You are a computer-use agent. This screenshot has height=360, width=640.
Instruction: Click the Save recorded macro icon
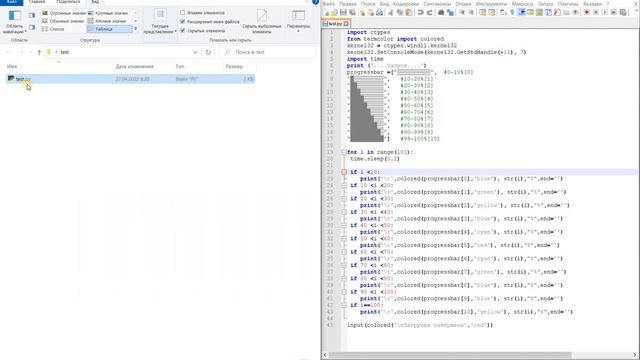tap(623, 12)
